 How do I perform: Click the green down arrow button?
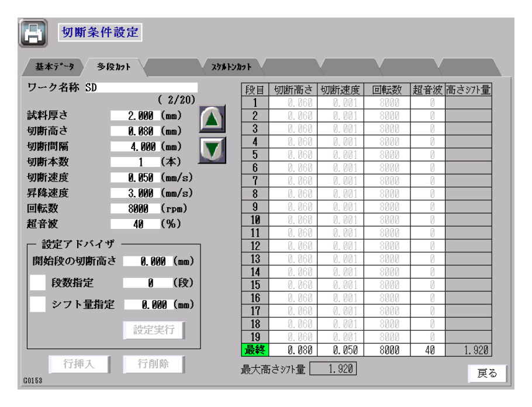point(212,150)
